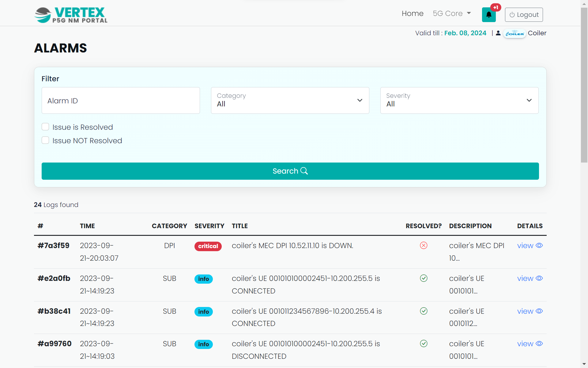The width and height of the screenshot is (588, 368).
Task: Focus the Alarm ID input field
Action: [x=121, y=100]
